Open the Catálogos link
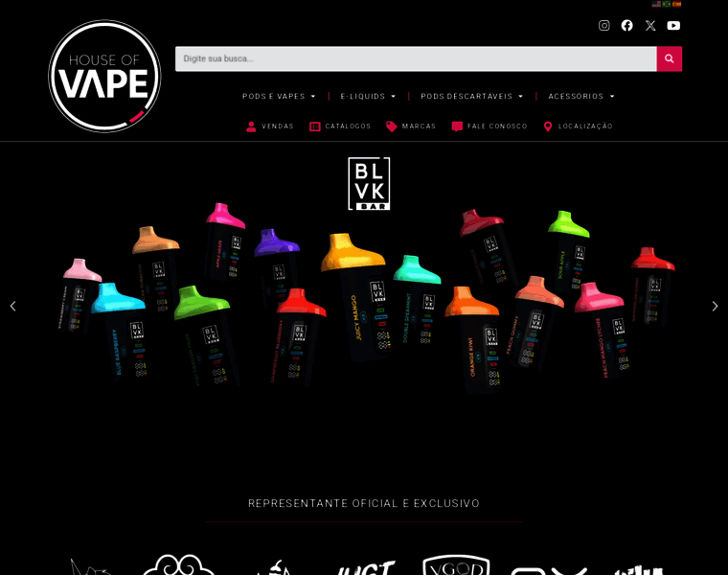The width and height of the screenshot is (728, 575). pyautogui.click(x=348, y=126)
